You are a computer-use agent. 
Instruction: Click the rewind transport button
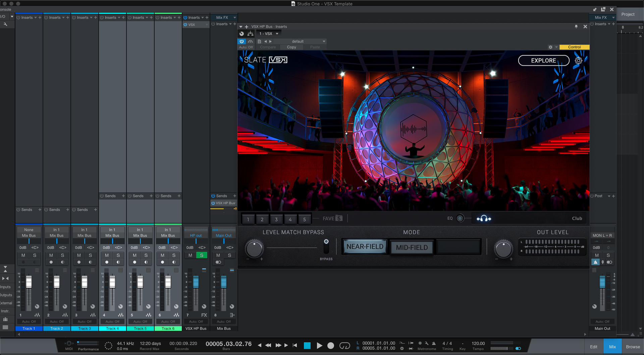tap(268, 345)
